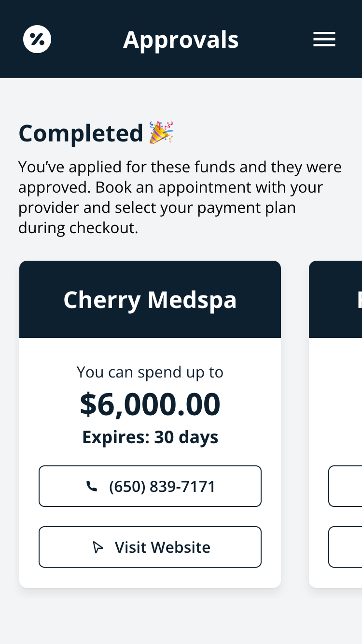Click the Cherry percent logo icon
Screen dimensions: 362x644
tap(37, 39)
